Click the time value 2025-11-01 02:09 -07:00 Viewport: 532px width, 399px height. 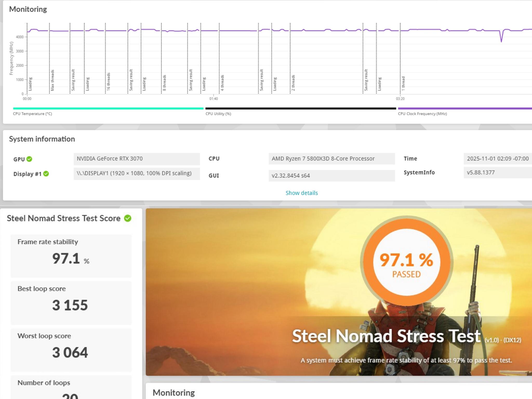coord(498,159)
